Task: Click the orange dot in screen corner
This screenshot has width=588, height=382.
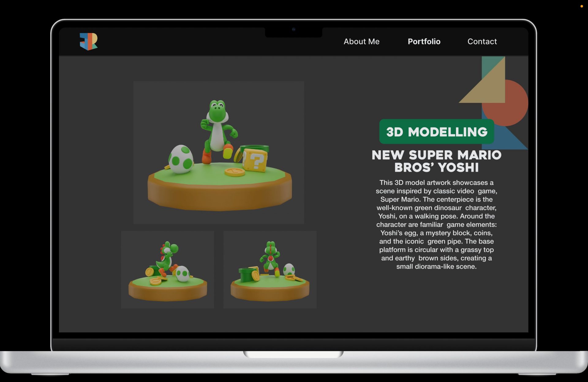Action: click(x=581, y=6)
